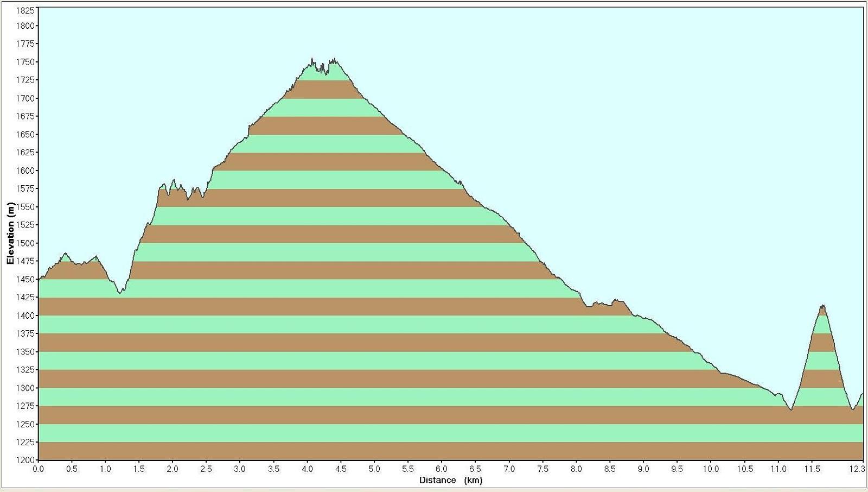Click the 9.0 distance axis label
This screenshot has height=492, width=868.
pos(643,469)
